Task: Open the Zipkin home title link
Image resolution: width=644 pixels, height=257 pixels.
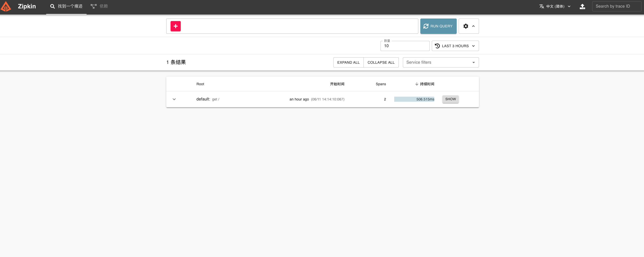Action: point(27,6)
